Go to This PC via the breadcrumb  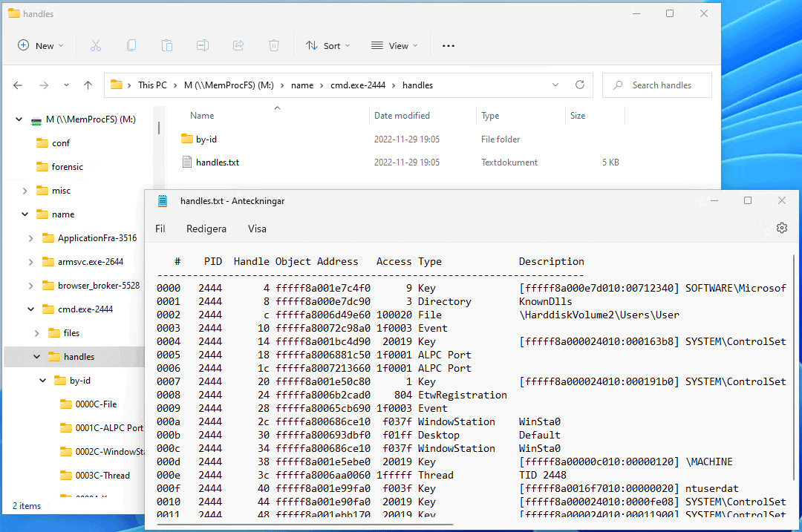(x=152, y=85)
